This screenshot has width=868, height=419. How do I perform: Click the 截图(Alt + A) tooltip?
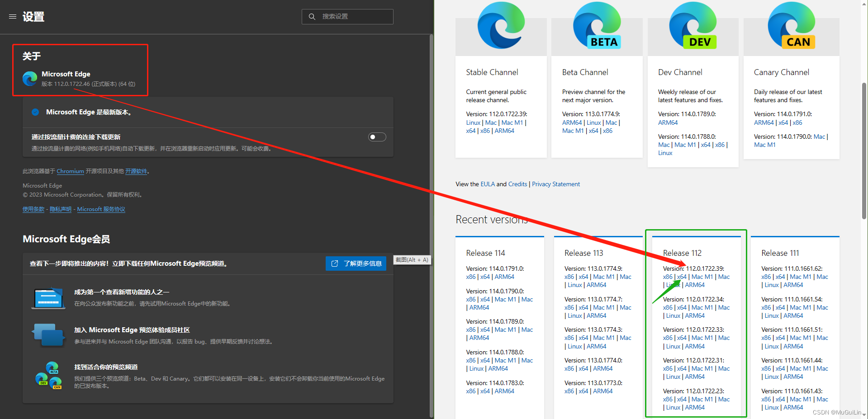[412, 260]
